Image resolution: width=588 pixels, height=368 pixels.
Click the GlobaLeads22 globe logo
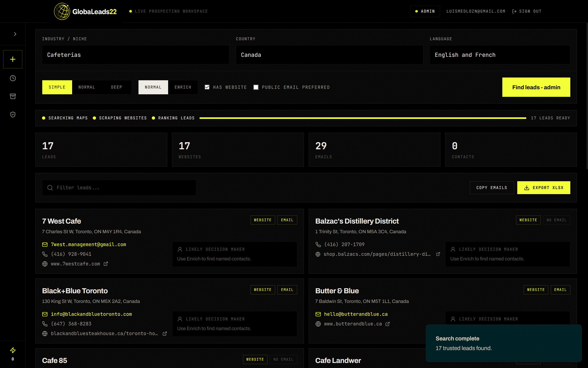click(x=62, y=11)
